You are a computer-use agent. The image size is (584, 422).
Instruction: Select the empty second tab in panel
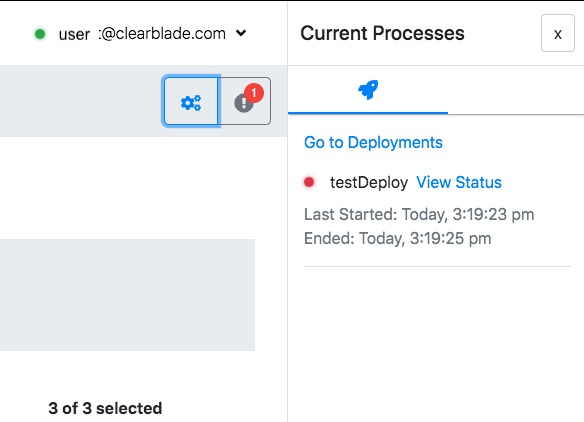click(x=516, y=90)
